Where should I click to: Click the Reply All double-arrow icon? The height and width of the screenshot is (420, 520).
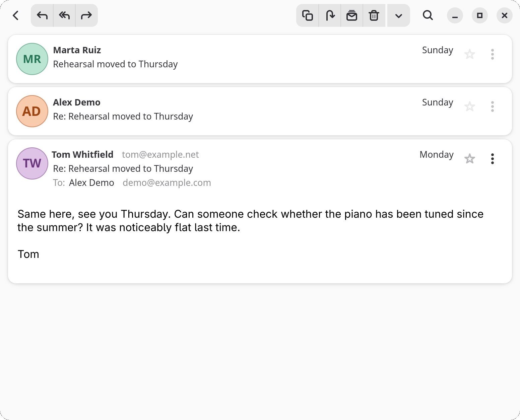tap(64, 15)
